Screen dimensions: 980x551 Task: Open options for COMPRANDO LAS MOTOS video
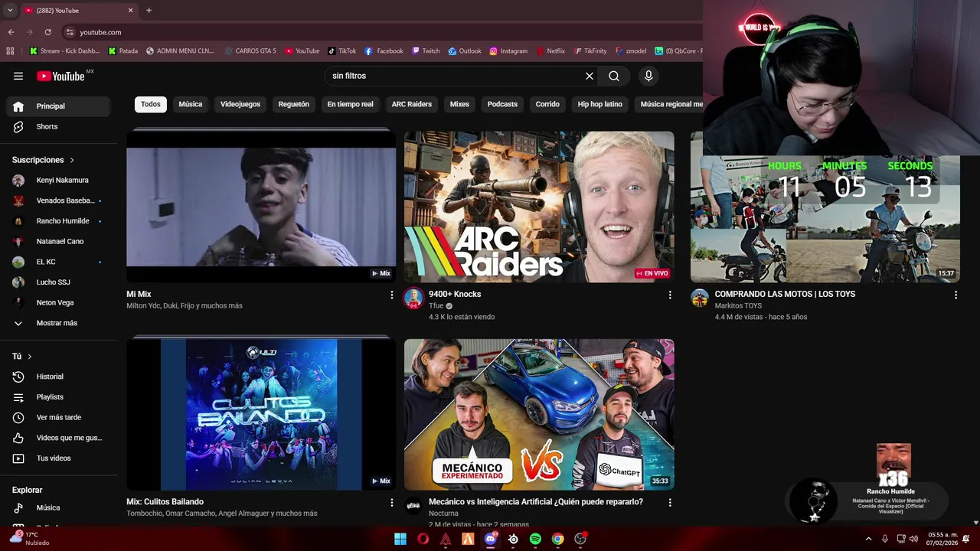tap(955, 295)
